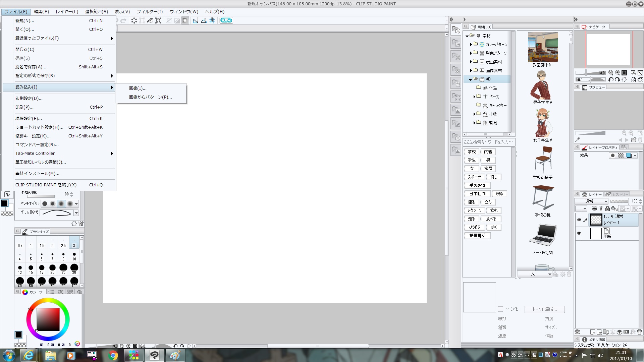Open the 通常 blending mode dropdown

coord(591,201)
